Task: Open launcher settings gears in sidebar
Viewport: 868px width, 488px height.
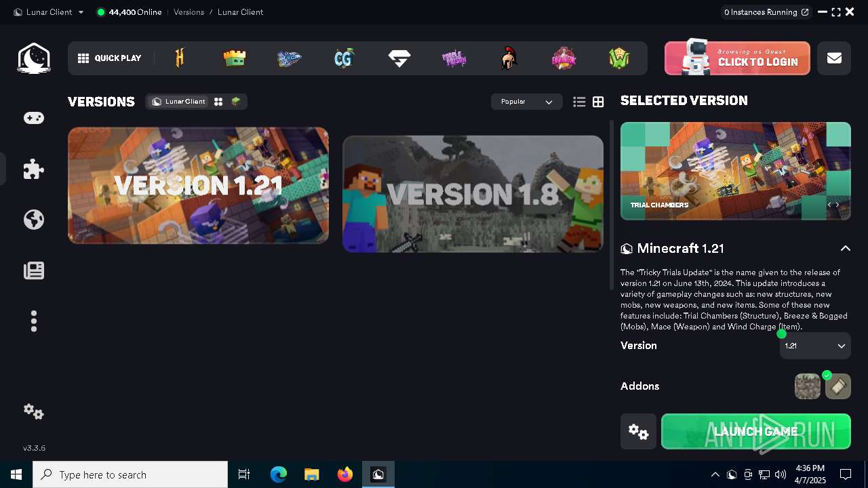Action: point(34,411)
